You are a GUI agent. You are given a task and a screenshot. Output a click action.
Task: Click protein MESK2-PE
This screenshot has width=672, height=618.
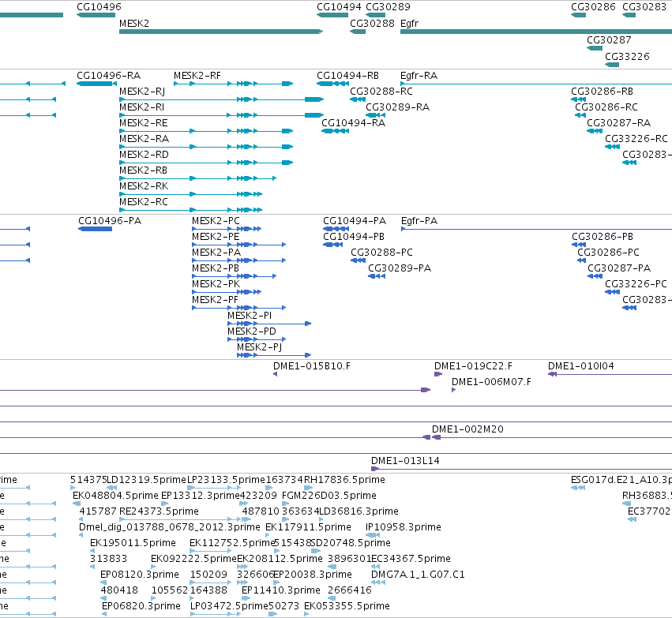215,237
